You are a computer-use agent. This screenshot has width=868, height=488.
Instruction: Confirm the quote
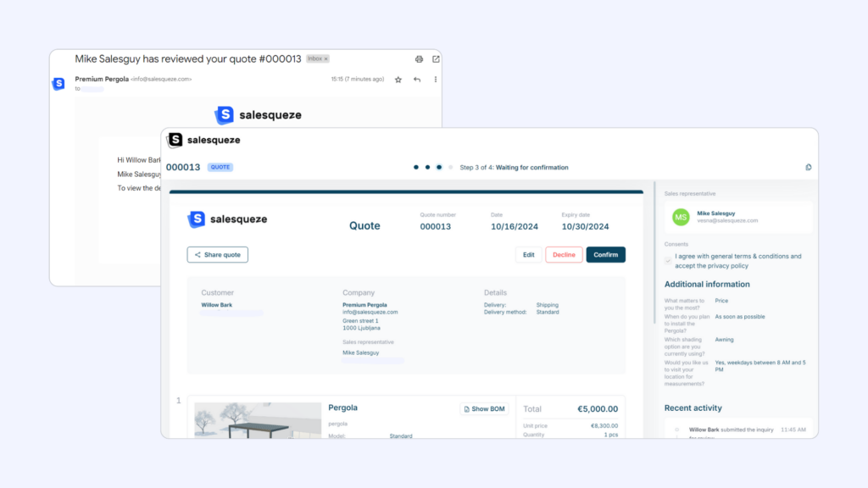[605, 254]
